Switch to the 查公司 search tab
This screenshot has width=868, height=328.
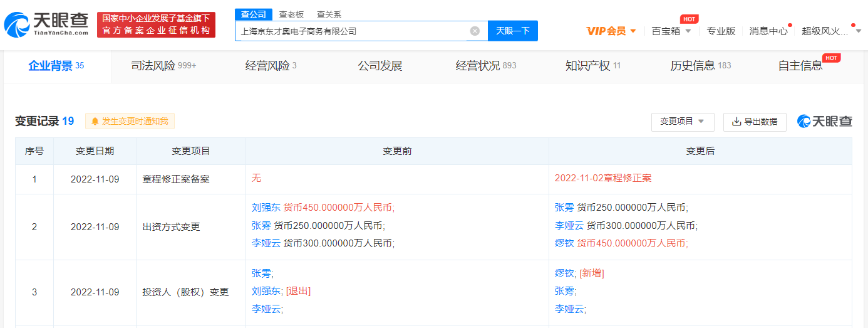(254, 14)
